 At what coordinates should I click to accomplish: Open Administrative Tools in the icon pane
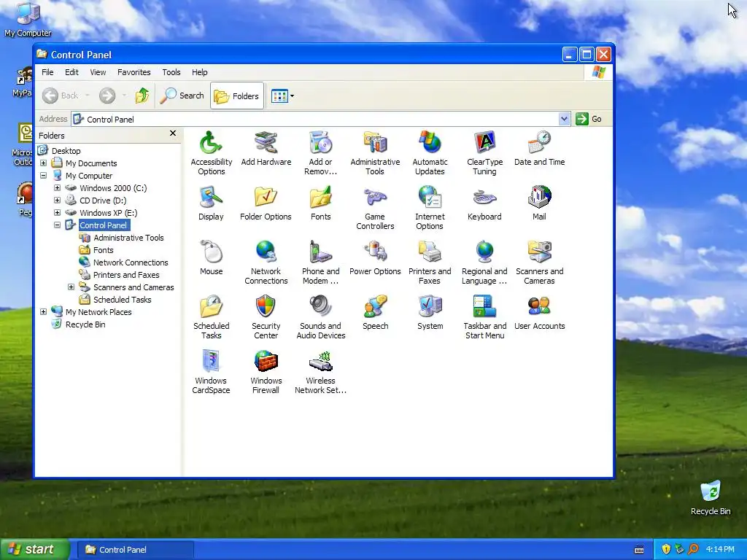pos(375,153)
